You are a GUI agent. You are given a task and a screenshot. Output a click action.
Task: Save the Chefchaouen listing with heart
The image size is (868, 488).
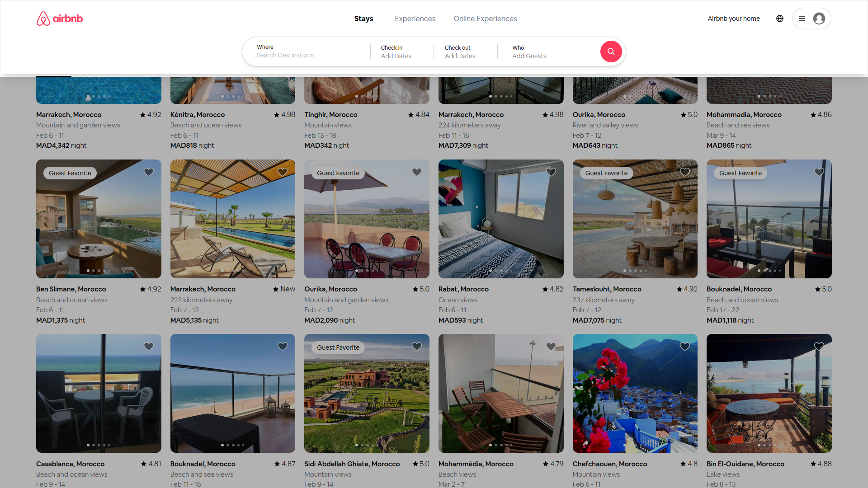click(685, 347)
